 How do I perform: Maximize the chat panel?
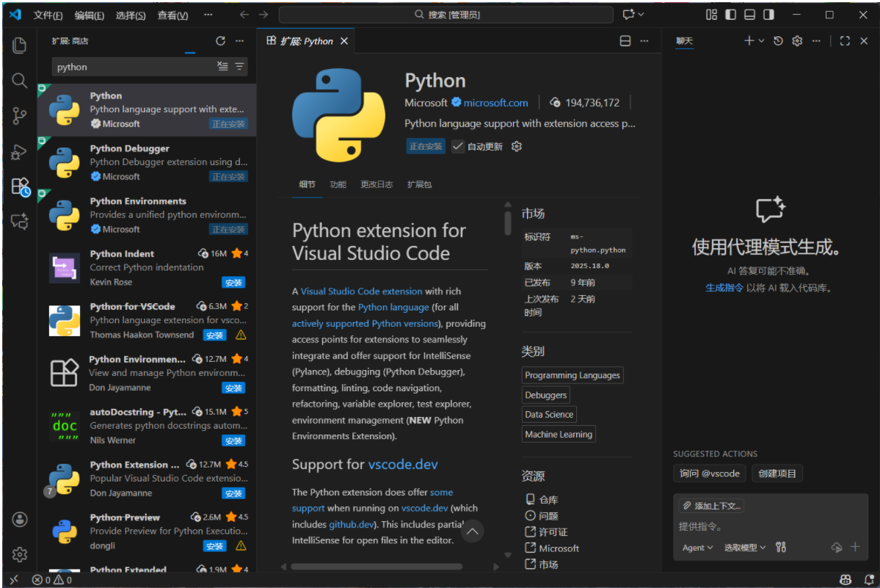845,41
